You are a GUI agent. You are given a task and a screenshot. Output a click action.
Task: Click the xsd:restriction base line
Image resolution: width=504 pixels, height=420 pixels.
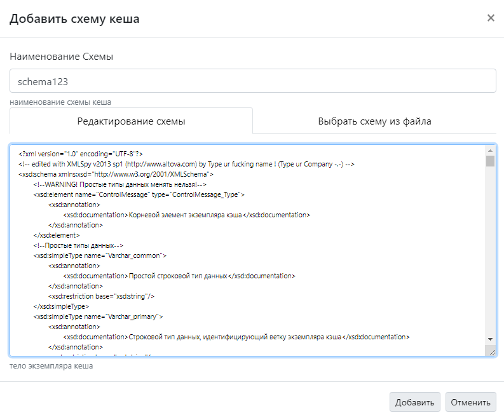pyautogui.click(x=102, y=295)
